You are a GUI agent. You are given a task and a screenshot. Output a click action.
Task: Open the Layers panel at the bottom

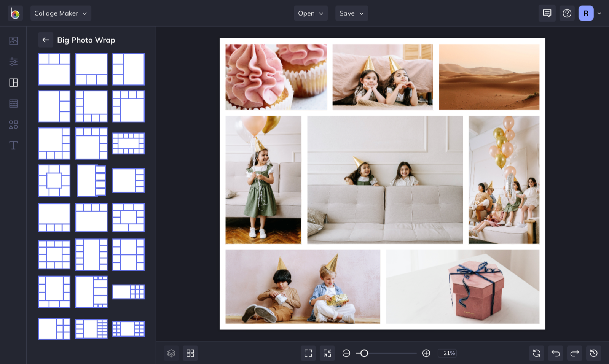tap(171, 353)
